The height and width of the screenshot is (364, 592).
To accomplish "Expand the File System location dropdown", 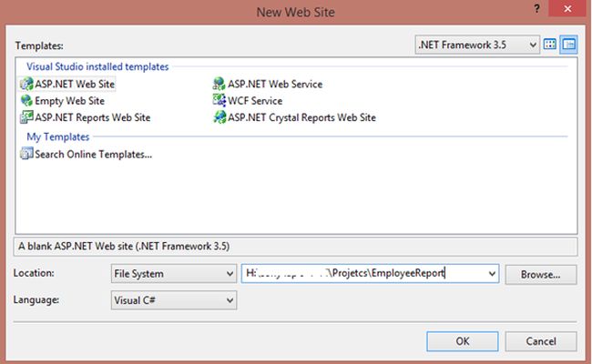I will tap(172, 272).
